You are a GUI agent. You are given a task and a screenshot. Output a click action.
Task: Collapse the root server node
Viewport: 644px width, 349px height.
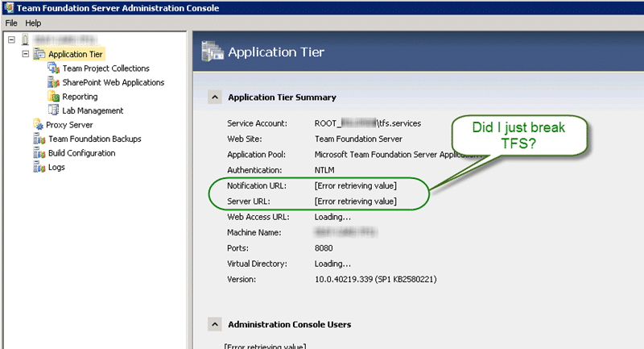(11, 39)
